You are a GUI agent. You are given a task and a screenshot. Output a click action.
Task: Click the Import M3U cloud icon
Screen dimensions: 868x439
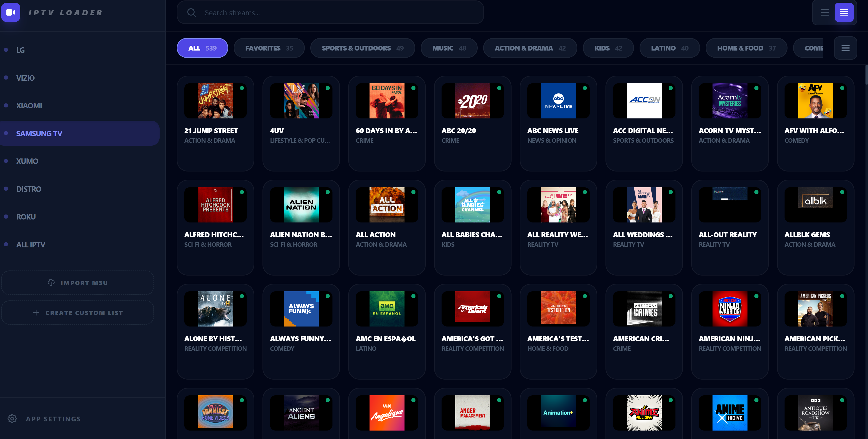coord(51,283)
